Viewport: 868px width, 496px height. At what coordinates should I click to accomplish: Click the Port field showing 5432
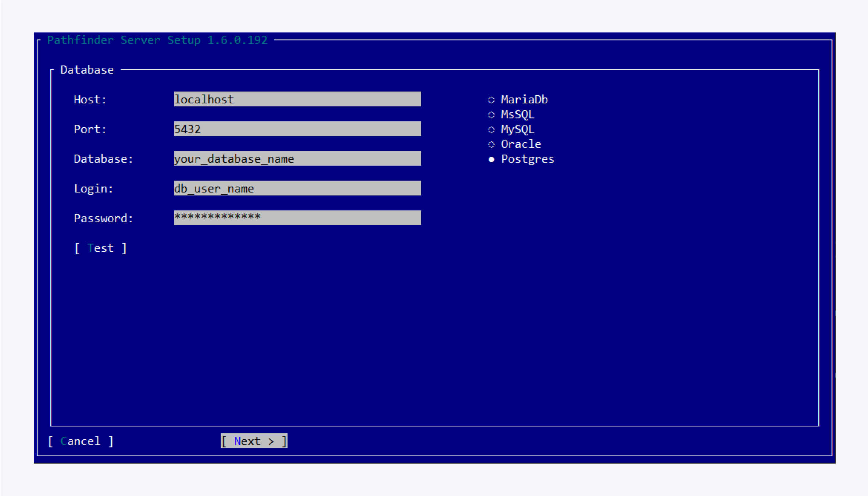tap(297, 129)
